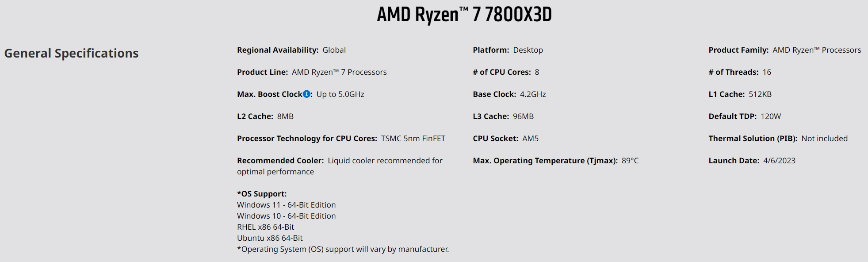The height and width of the screenshot is (262, 868).
Task: Click the AMD Ryzen 7 7800X3D title
Action: [464, 15]
